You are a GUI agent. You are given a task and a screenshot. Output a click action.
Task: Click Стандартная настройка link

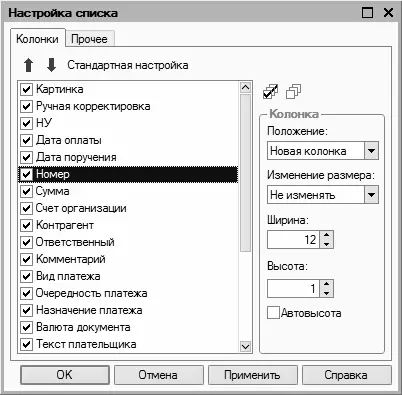click(x=128, y=65)
